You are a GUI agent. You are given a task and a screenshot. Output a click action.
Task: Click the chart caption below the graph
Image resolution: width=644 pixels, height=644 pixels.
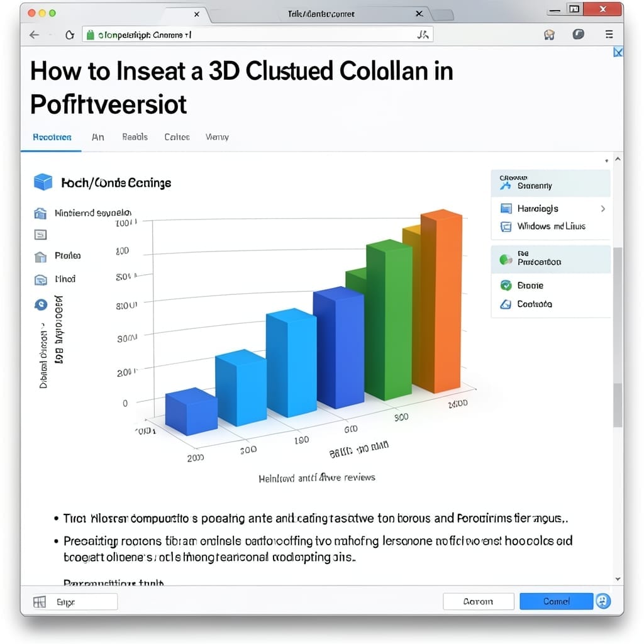317,478
